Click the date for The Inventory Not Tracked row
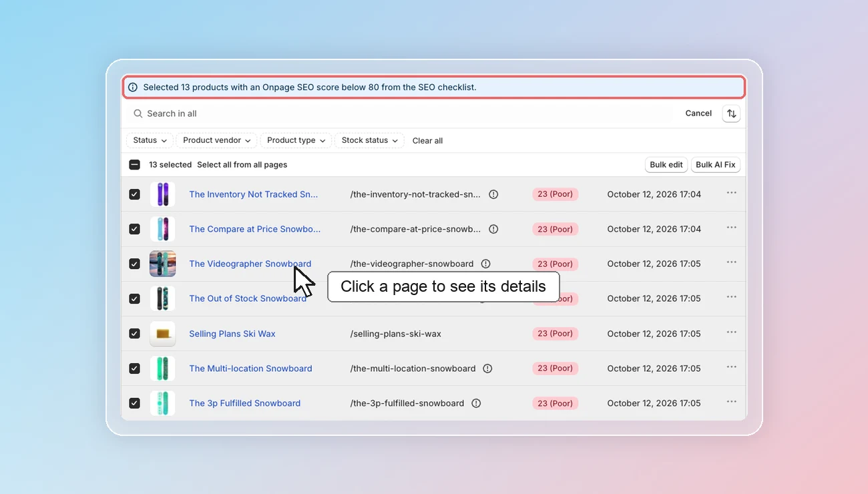This screenshot has width=868, height=494. click(x=654, y=194)
